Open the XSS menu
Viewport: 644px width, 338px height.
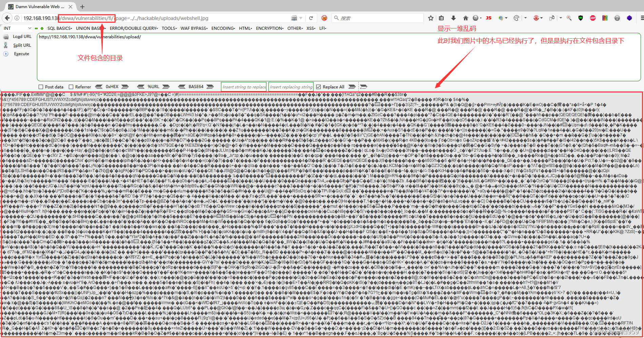point(311,28)
